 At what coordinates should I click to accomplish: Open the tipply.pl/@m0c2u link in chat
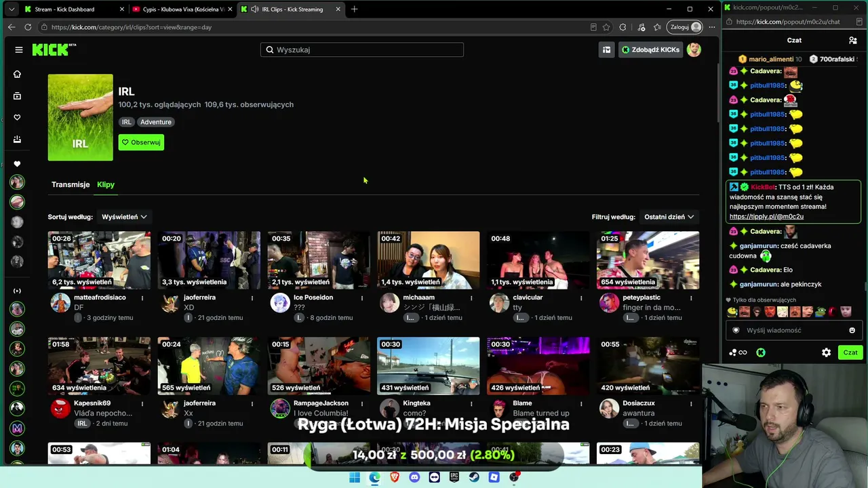(x=766, y=217)
